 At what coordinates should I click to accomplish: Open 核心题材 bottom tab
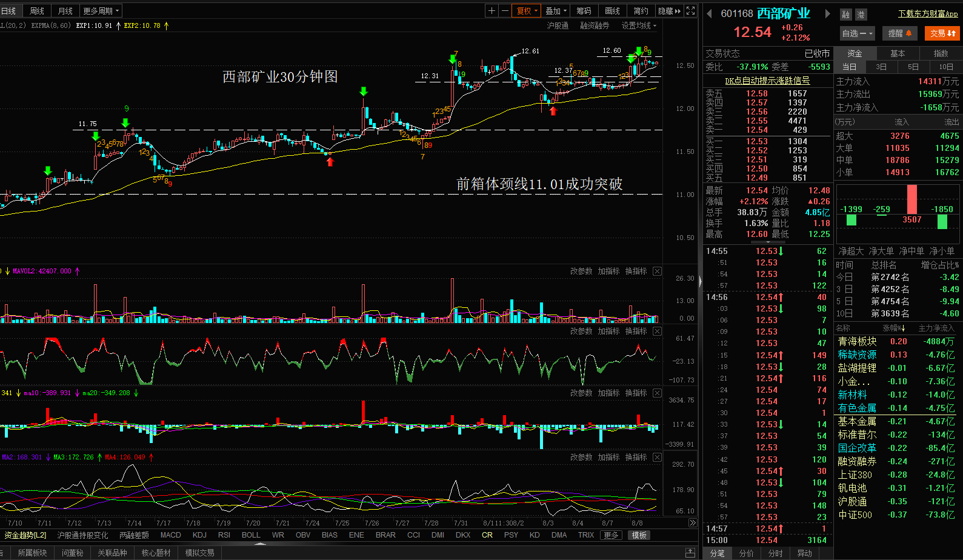(156, 553)
